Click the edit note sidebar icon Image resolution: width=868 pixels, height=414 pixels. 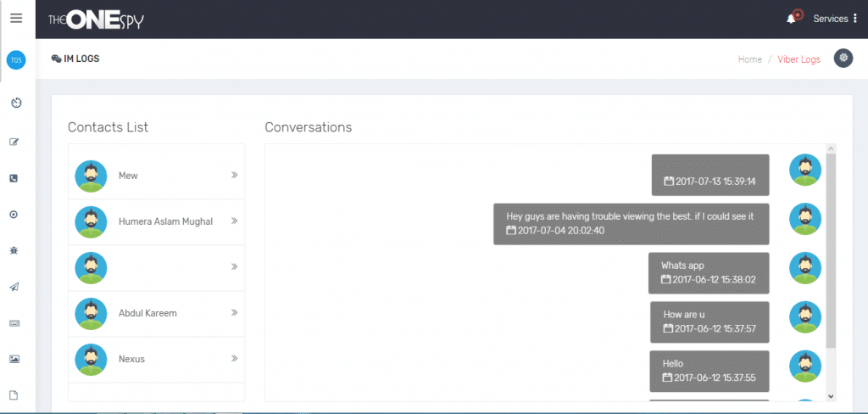pyautogui.click(x=14, y=142)
